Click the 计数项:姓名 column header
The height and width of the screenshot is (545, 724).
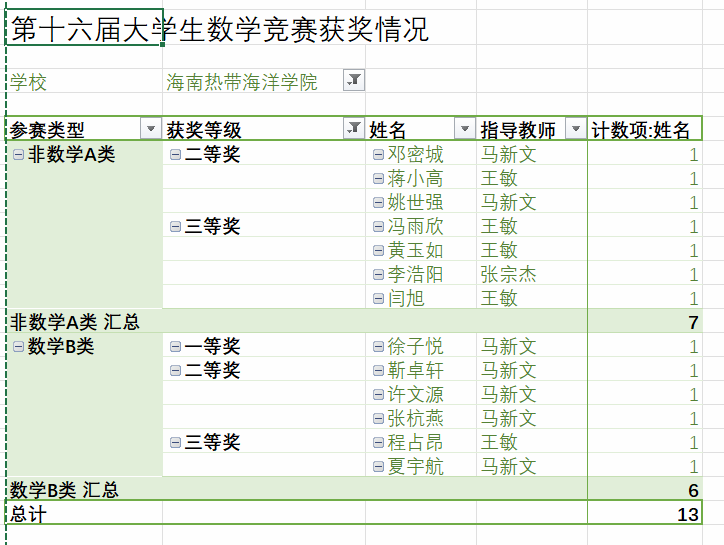[641, 129]
